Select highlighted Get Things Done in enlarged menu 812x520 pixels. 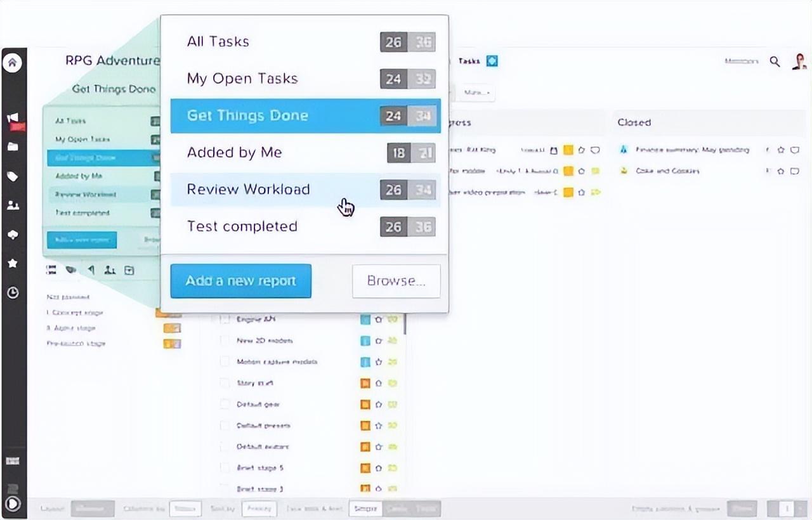[x=306, y=115]
